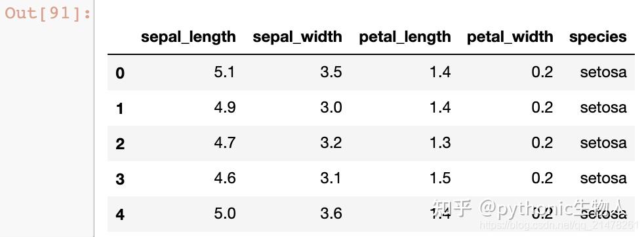Select the petal_length column header
The image size is (644, 237).
(405, 37)
